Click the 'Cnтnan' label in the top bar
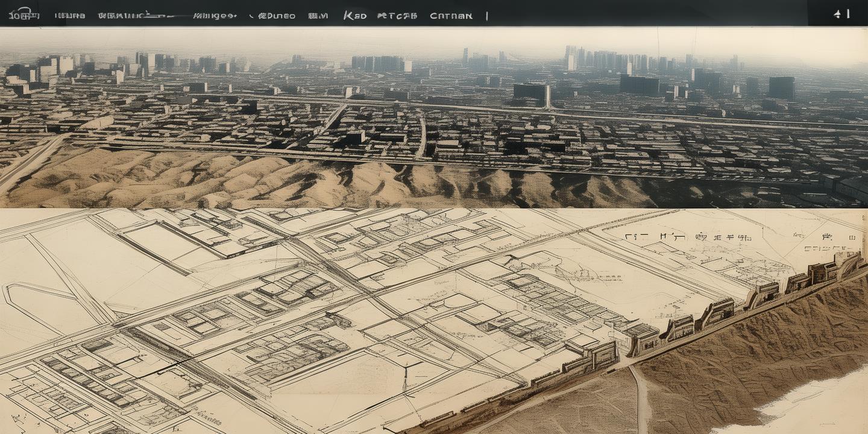This screenshot has width=868, height=434. coord(451,16)
